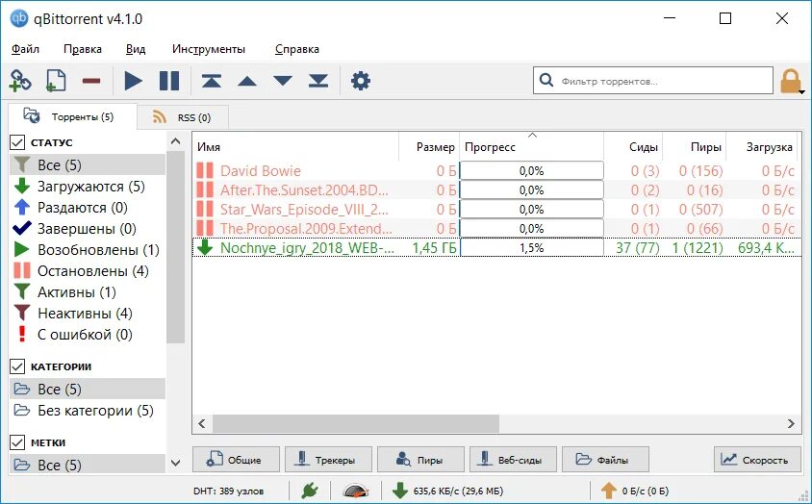Viewport: 812px width, 504px height.
Task: Open the Справка menu
Action: click(x=297, y=49)
